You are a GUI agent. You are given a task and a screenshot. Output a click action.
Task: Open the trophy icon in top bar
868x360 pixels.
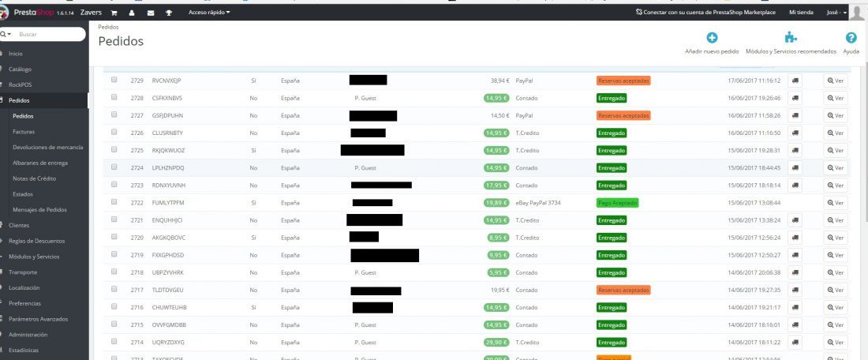coord(169,13)
